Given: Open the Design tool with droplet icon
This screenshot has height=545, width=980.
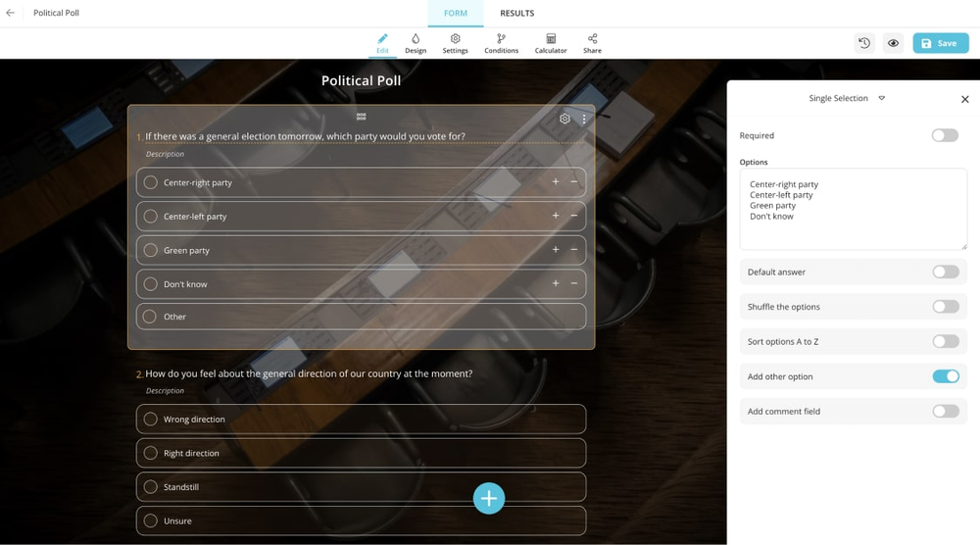Looking at the screenshot, I should 416,43.
